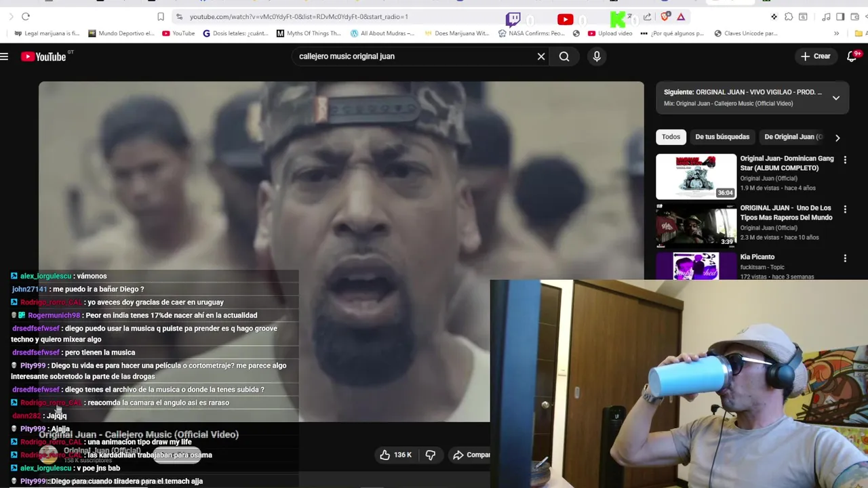Focus the address bar with the youtube.com URL

(x=299, y=16)
